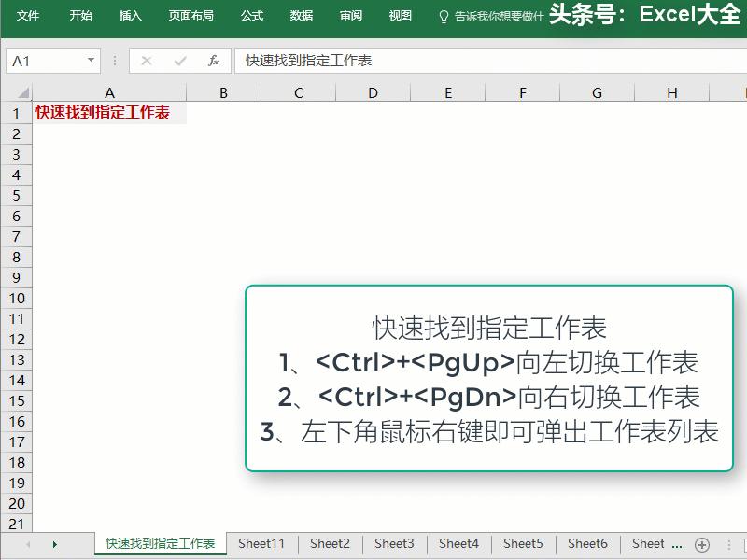Select column C header
This screenshot has width=747, height=560.
click(x=297, y=91)
